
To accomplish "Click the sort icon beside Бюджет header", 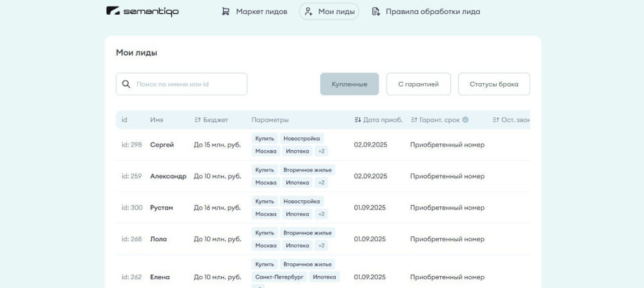I will (198, 120).
